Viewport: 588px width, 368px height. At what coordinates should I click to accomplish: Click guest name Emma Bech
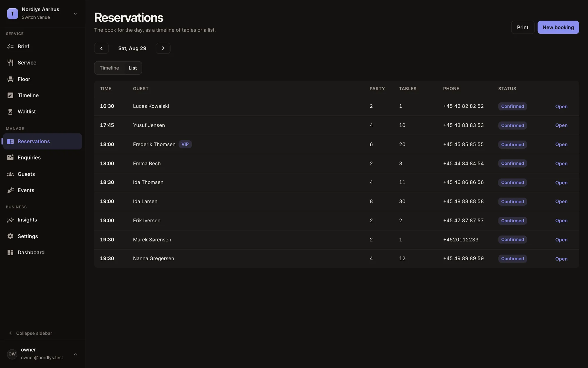tap(147, 163)
